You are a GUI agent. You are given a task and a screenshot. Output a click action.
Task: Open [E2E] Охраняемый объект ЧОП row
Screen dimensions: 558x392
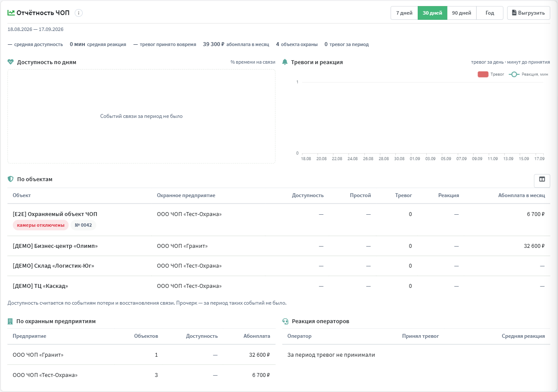[x=279, y=220]
